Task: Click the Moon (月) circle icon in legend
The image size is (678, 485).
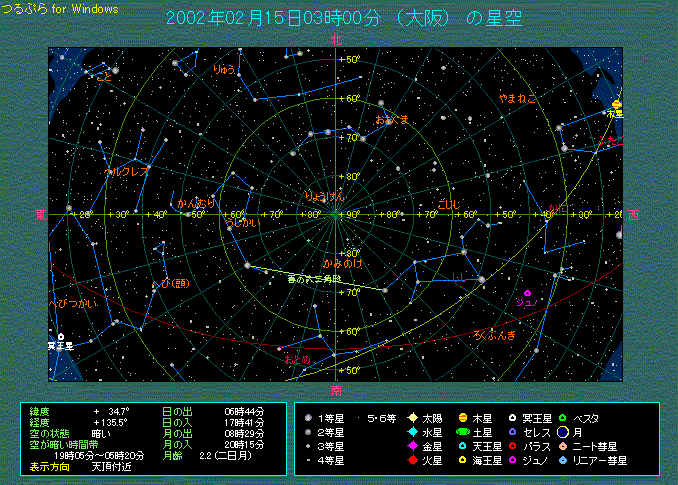Action: 563,432
